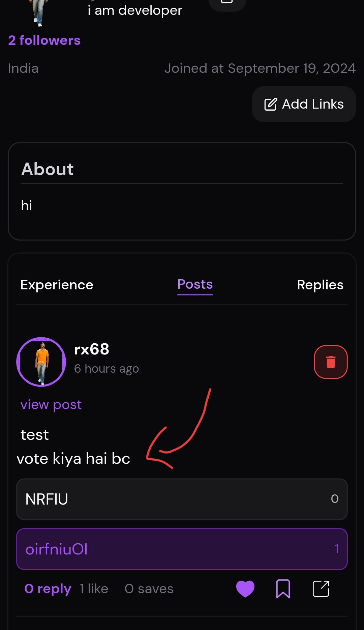Click the pencil edit icon beside Add Links
The width and height of the screenshot is (364, 630).
271,104
